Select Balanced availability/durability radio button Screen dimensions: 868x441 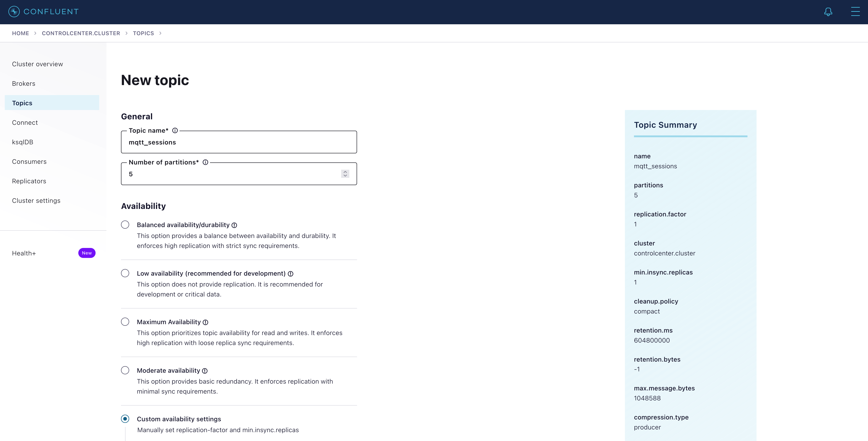tap(125, 225)
